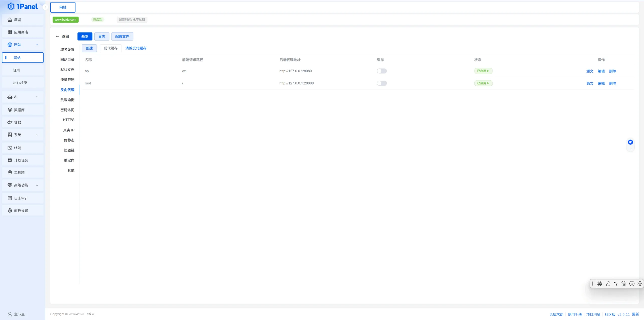Image resolution: width=644 pixels, height=320 pixels.
Task: Open the 应用商店 app store icon
Action: pyautogui.click(x=10, y=32)
